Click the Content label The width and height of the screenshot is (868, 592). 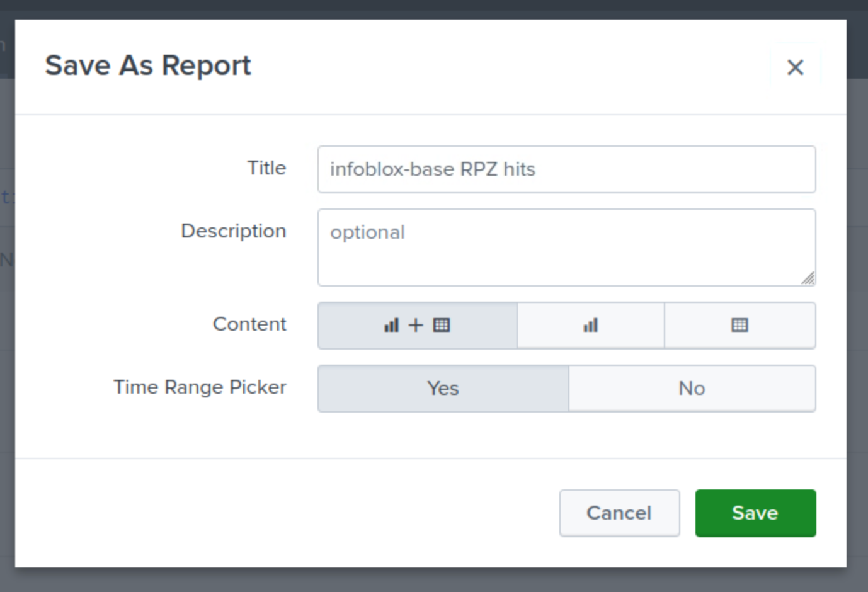[249, 324]
